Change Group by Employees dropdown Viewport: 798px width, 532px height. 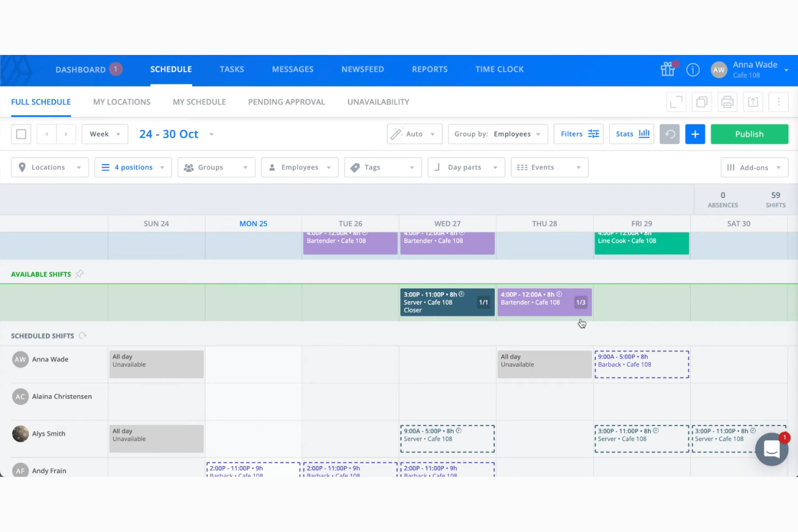coord(498,134)
